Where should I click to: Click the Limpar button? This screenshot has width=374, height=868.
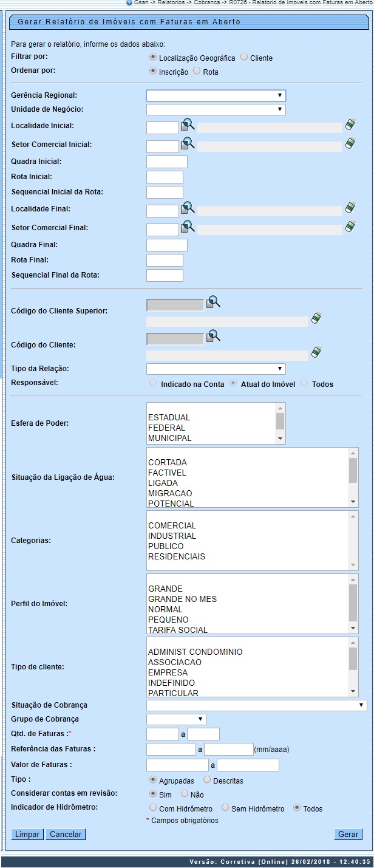[27, 834]
